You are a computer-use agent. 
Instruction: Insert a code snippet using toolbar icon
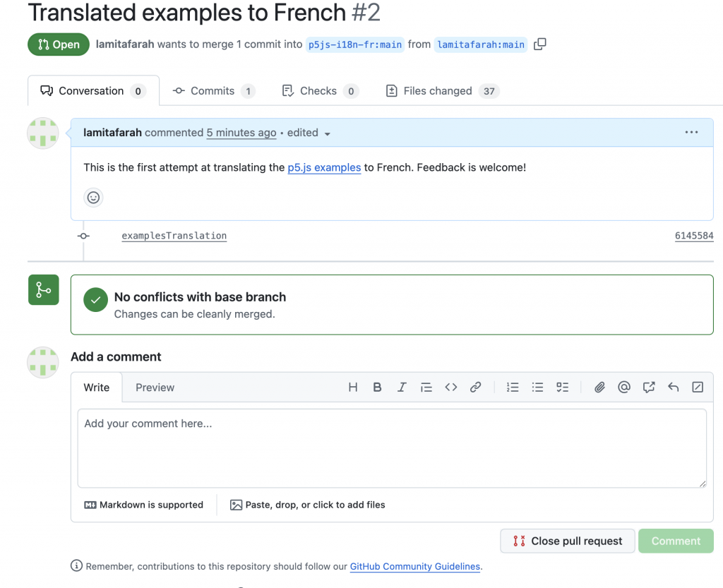tap(451, 387)
